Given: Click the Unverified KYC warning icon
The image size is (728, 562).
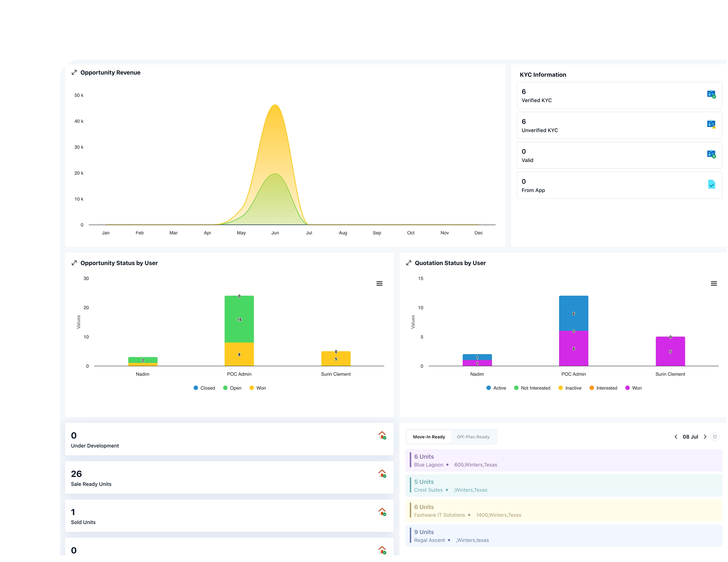Looking at the screenshot, I should tap(711, 124).
